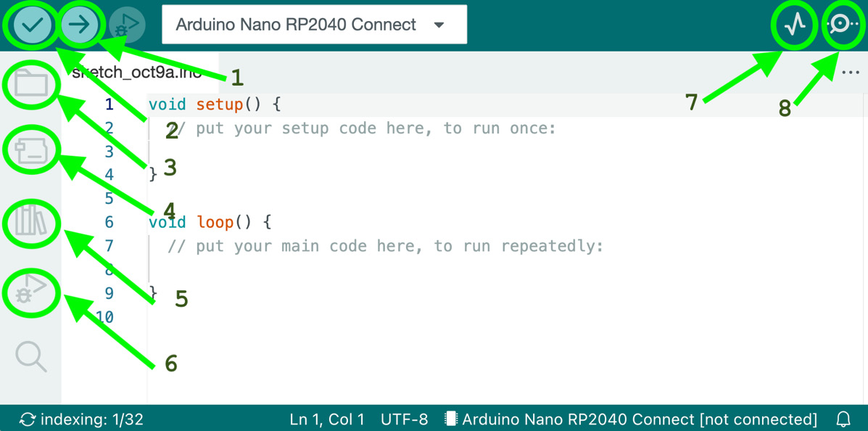
Task: Click the Verify checkmark button
Action: coord(32,25)
